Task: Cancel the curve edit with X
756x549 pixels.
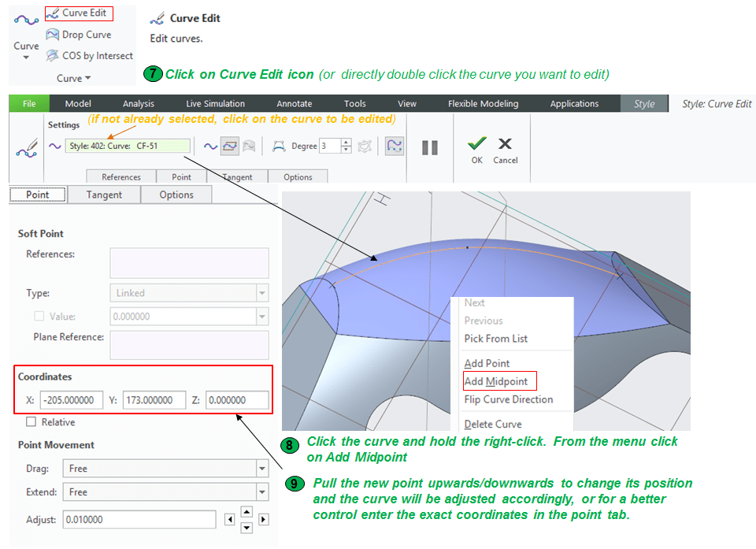Action: [506, 145]
